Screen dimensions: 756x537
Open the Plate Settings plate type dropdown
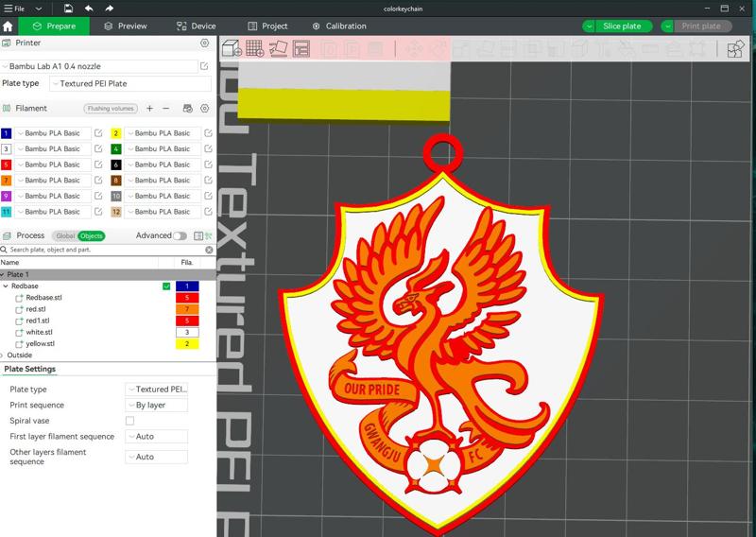tap(156, 389)
